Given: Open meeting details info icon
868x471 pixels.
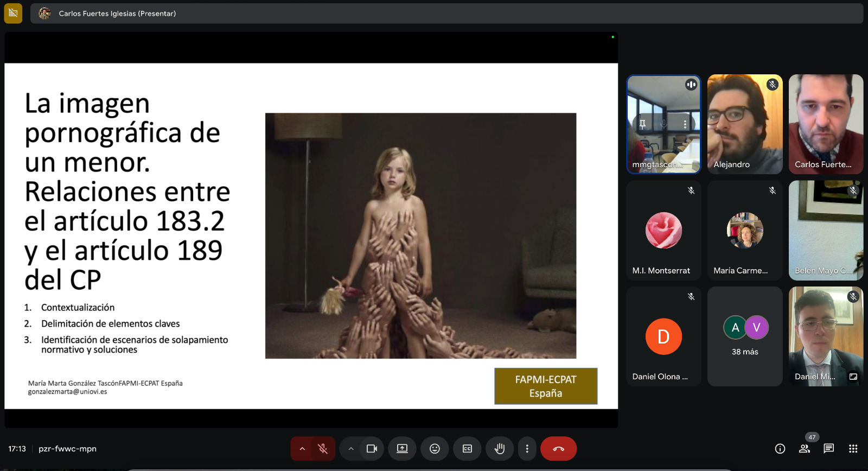Looking at the screenshot, I should 780,449.
